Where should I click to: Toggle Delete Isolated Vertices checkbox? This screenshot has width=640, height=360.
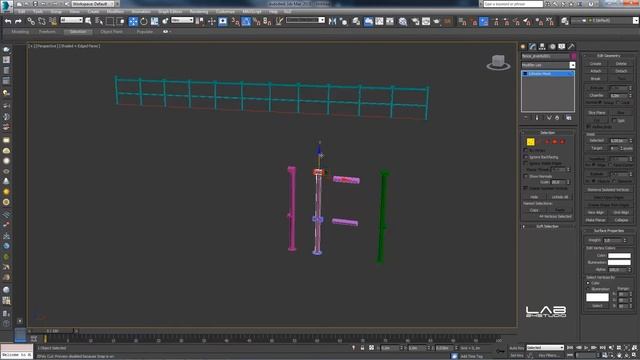526,188
